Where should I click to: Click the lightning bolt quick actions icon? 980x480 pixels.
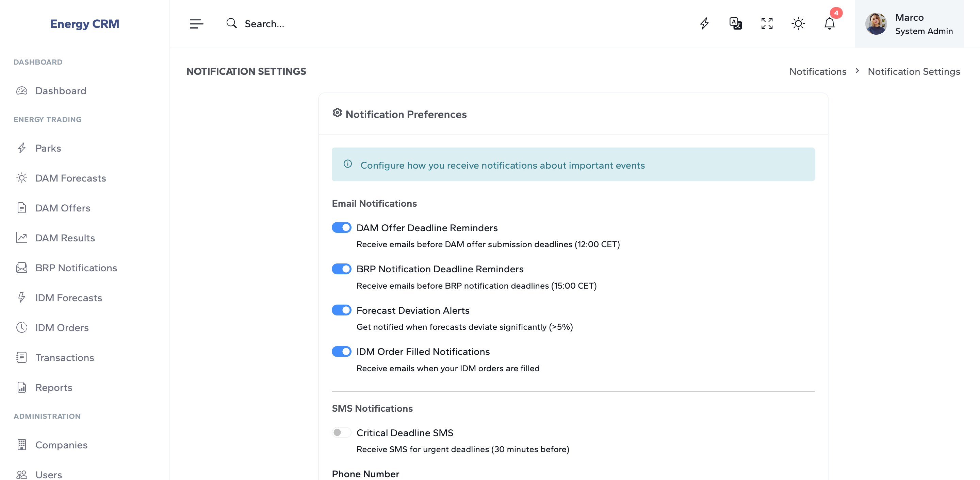704,23
